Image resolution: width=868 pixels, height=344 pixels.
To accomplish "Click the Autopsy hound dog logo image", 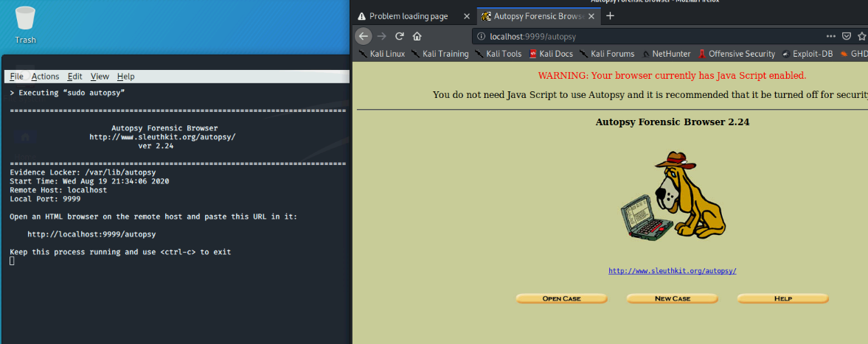I will click(672, 195).
